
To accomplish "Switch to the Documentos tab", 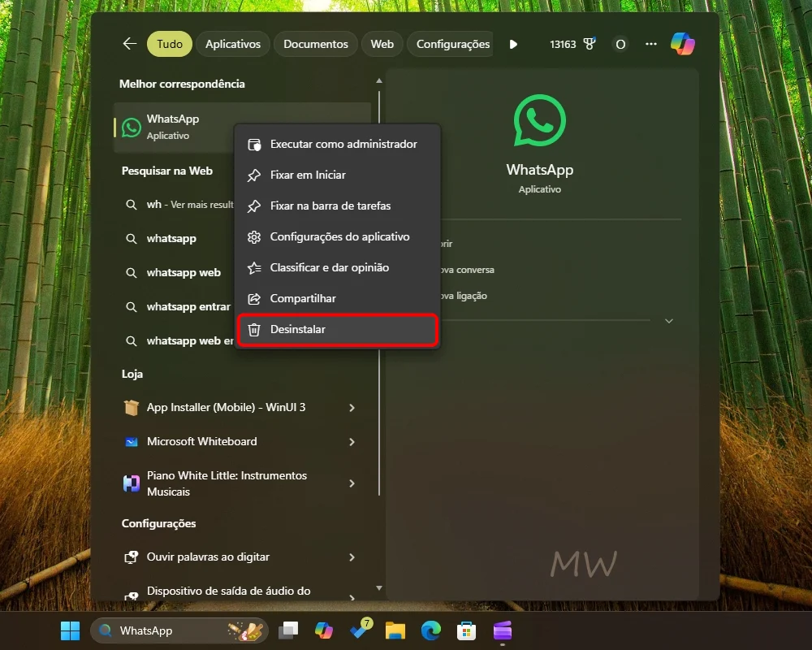I will click(315, 44).
